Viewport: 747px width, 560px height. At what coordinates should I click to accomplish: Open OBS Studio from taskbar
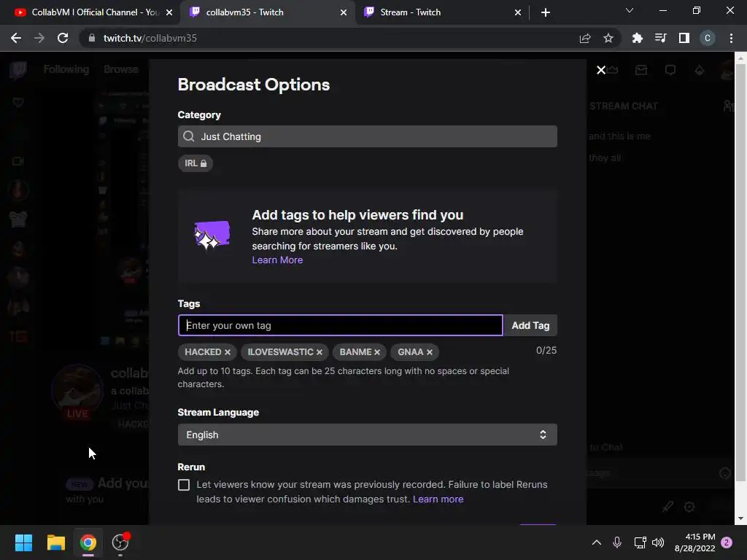pos(120,542)
